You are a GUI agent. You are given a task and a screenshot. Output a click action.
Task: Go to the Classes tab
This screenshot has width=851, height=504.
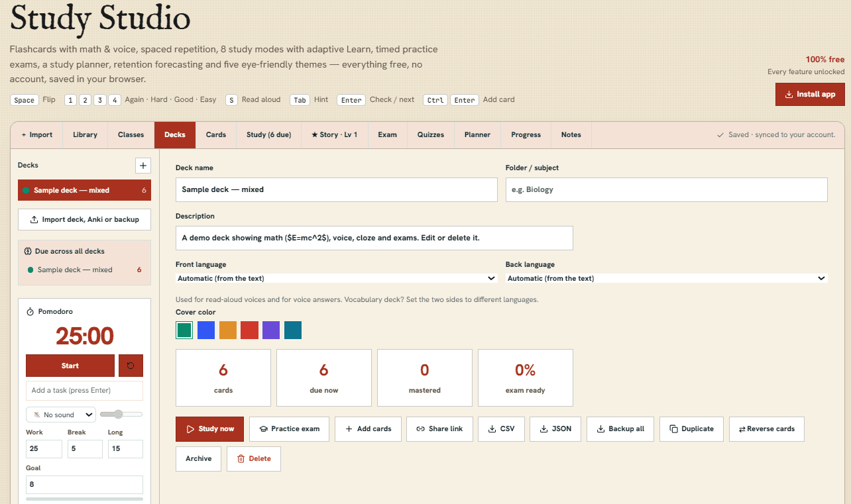[x=131, y=134]
